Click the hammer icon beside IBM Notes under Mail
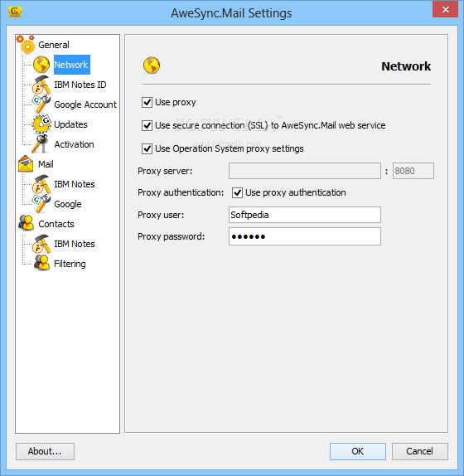The height and width of the screenshot is (476, 464). (41, 184)
